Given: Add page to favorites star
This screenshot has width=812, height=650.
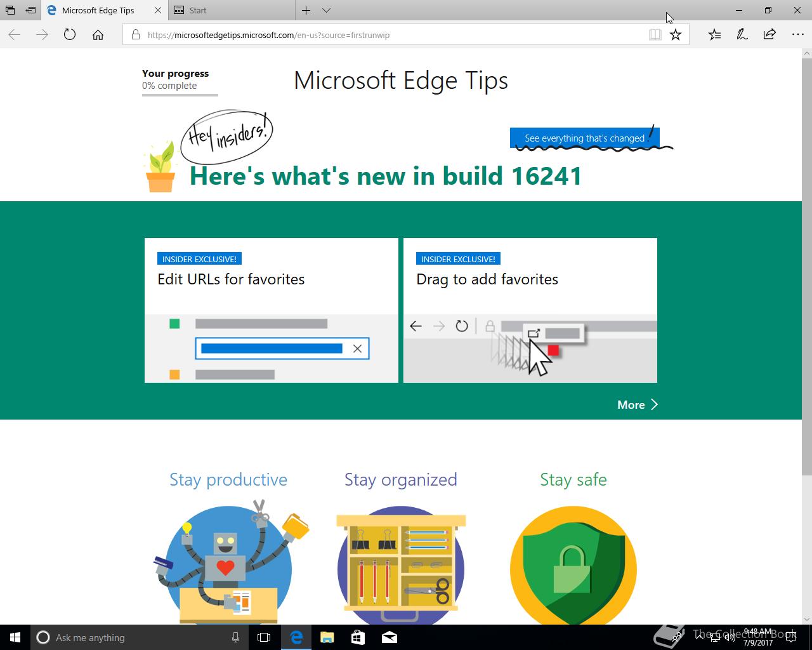Looking at the screenshot, I should tap(676, 35).
